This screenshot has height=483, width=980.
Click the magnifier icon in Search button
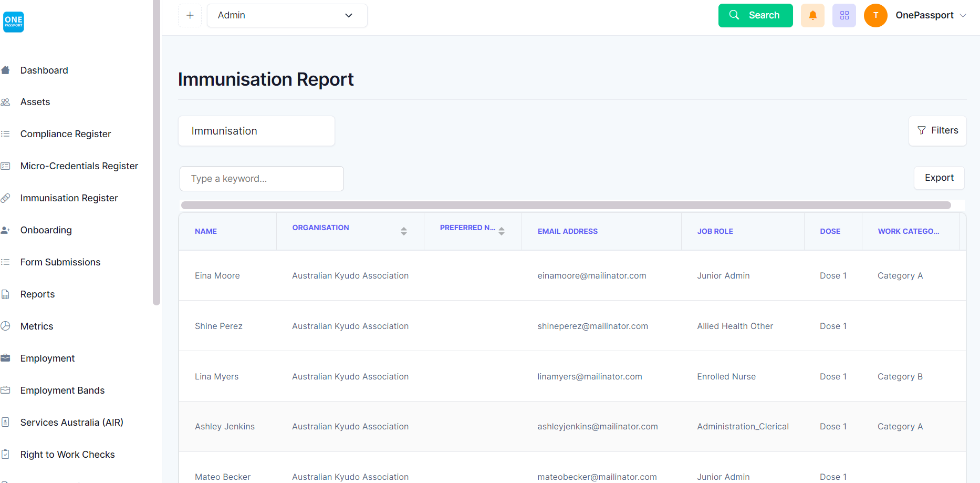[x=734, y=15]
